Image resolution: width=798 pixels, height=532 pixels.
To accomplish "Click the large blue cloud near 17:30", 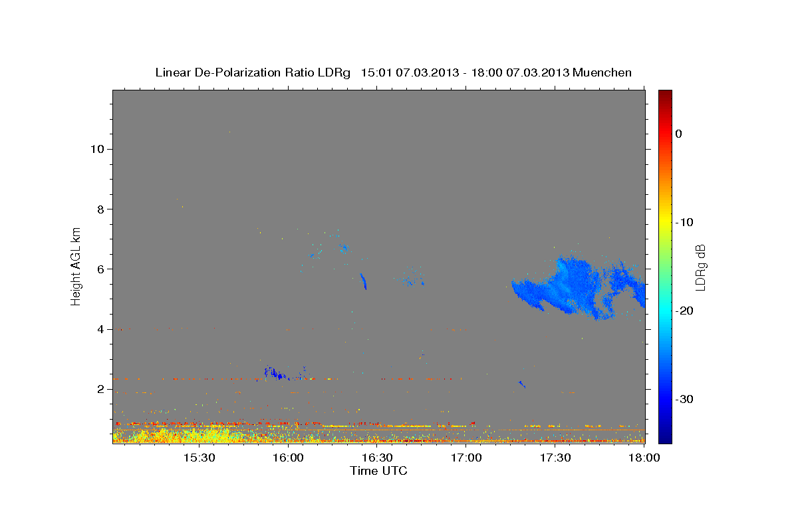I will 577,289.
